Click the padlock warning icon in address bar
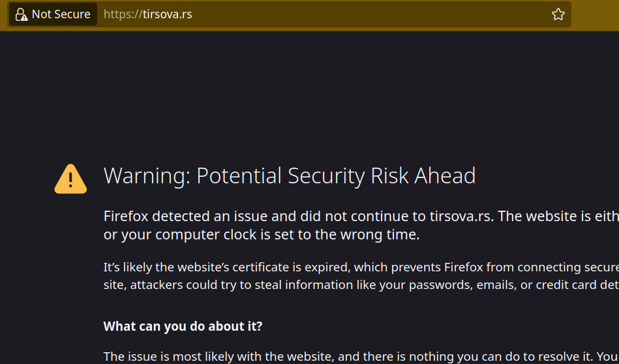Screen dimensions: 619x364 22,14
